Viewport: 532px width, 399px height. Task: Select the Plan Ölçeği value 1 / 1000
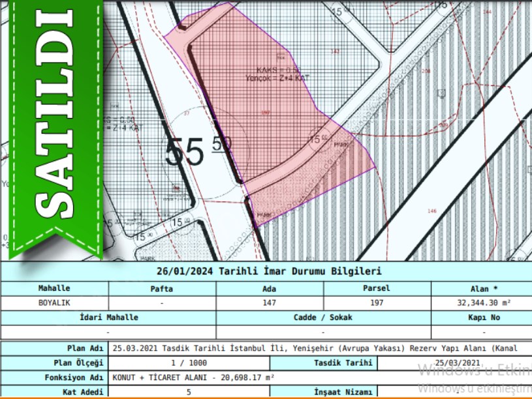(x=188, y=362)
